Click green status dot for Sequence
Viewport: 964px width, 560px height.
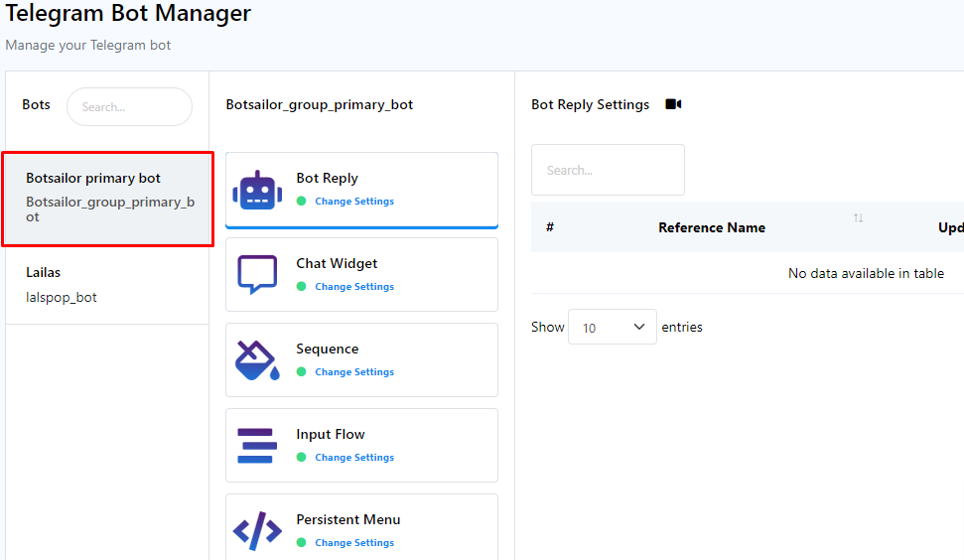301,372
